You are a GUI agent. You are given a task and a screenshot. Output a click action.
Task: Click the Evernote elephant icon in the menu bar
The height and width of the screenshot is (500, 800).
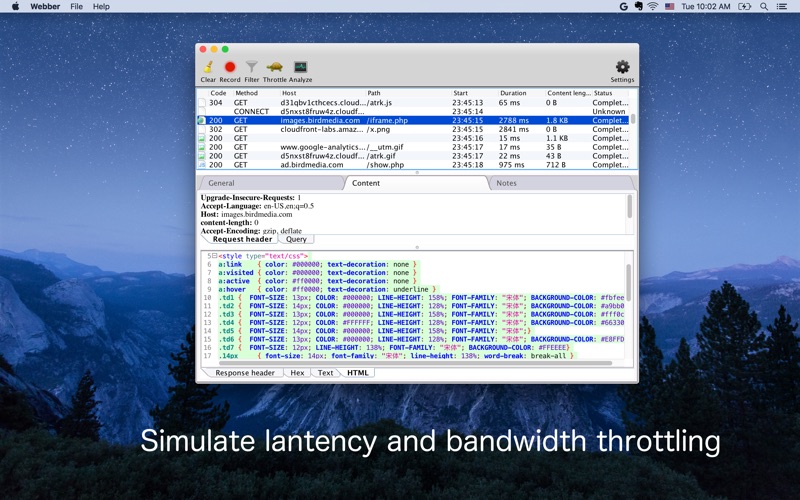click(638, 6)
